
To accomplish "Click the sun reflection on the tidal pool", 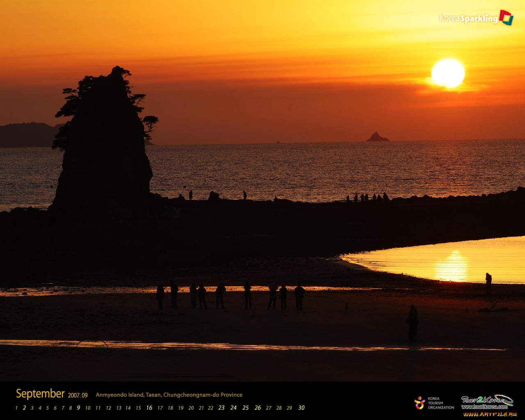I will [x=451, y=266].
